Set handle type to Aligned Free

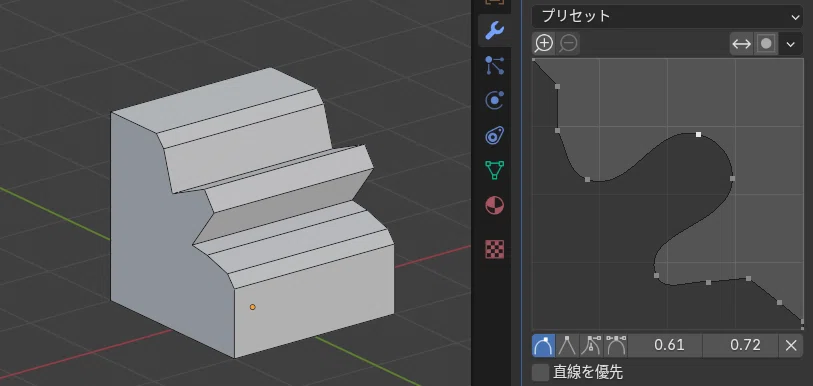[x=615, y=345]
